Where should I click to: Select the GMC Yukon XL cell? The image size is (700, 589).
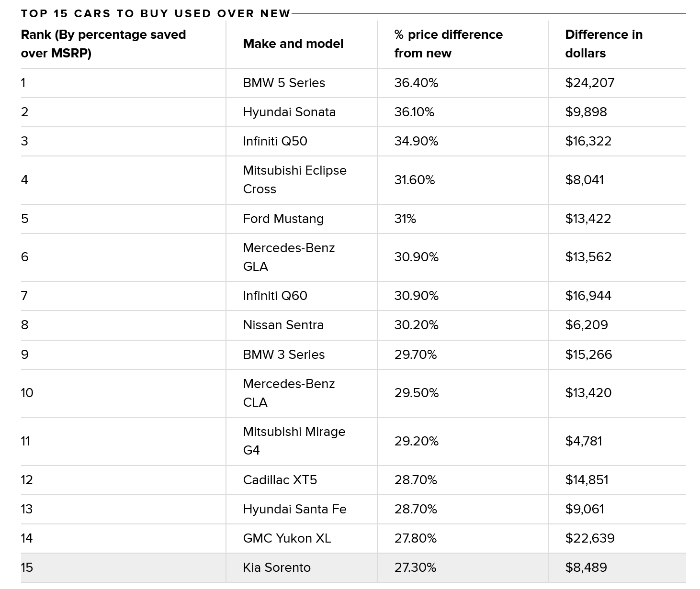tap(287, 538)
